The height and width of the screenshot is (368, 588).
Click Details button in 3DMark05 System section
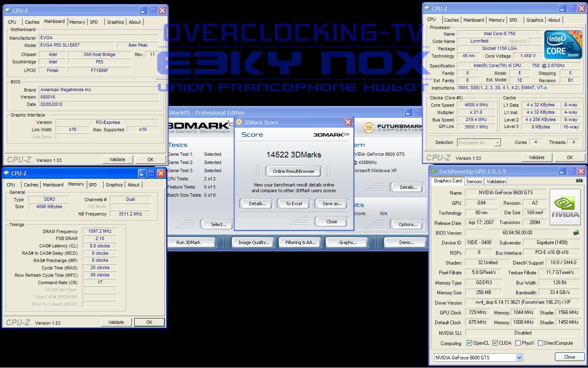point(408,187)
